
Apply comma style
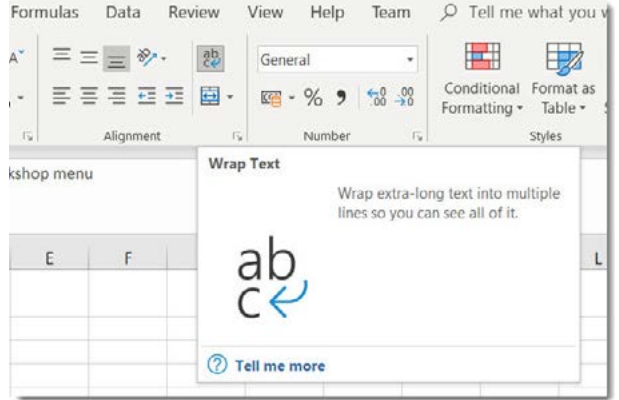[341, 97]
